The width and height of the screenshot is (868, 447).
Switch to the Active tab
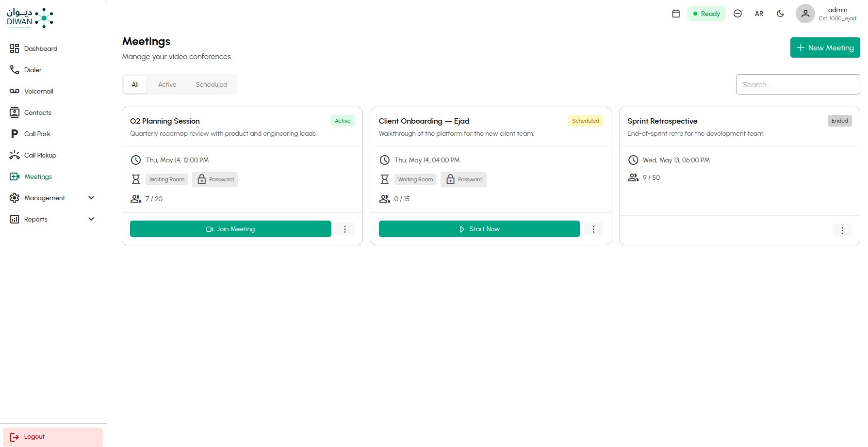pos(167,84)
